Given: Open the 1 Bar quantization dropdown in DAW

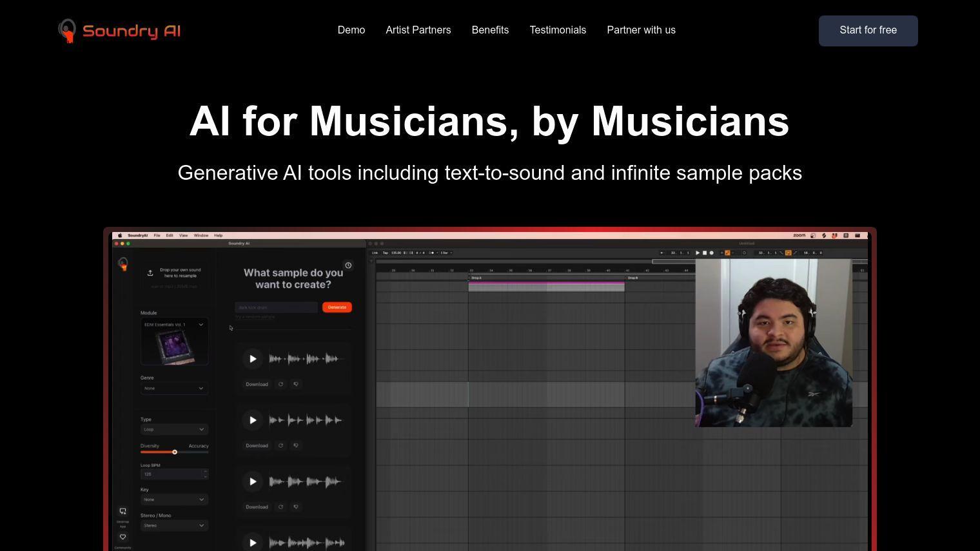Looking at the screenshot, I should tap(446, 253).
